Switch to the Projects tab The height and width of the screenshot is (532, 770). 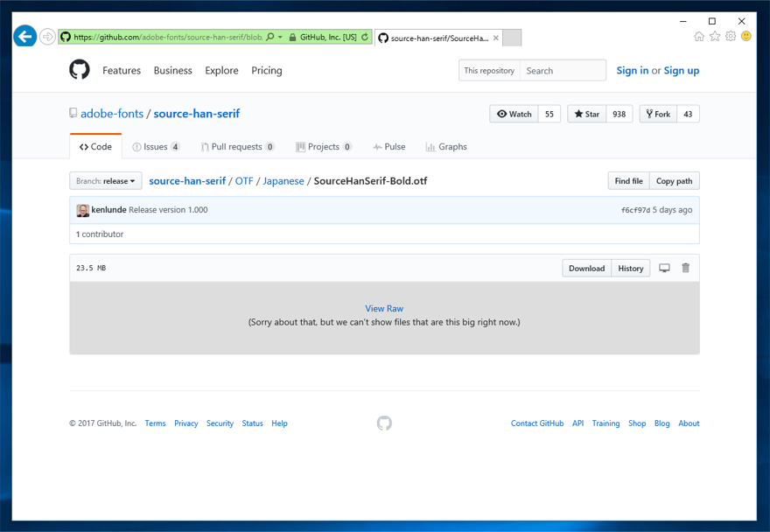pos(324,146)
